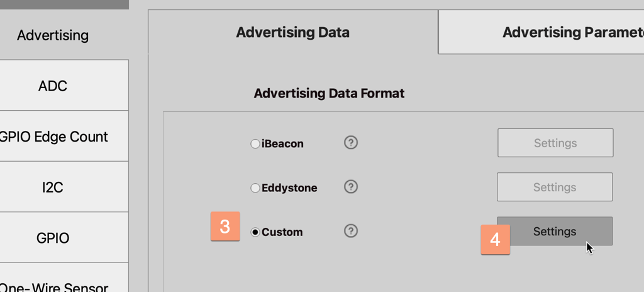Select the iBeacon radio button
The image size is (644, 292).
pos(255,144)
